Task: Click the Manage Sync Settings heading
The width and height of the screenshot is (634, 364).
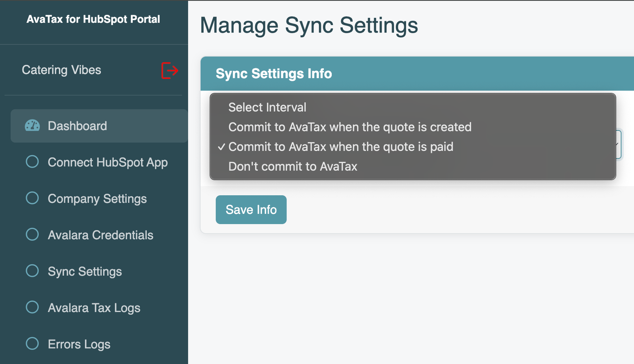Action: click(x=310, y=25)
